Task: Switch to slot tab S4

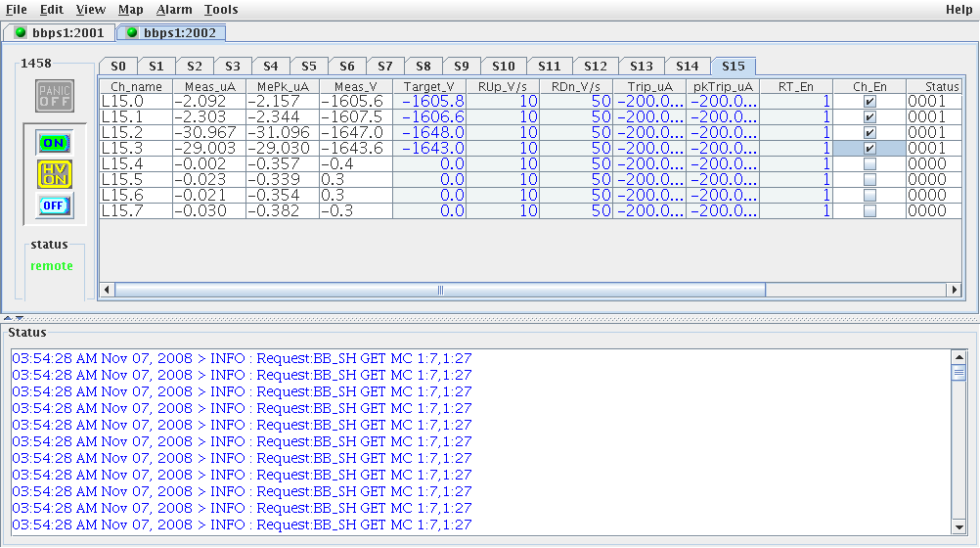Action: (x=271, y=67)
